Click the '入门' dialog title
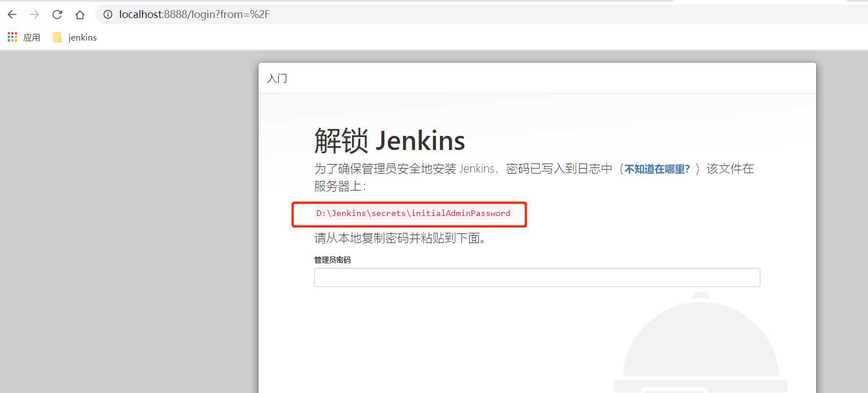This screenshot has width=868, height=393. point(277,78)
